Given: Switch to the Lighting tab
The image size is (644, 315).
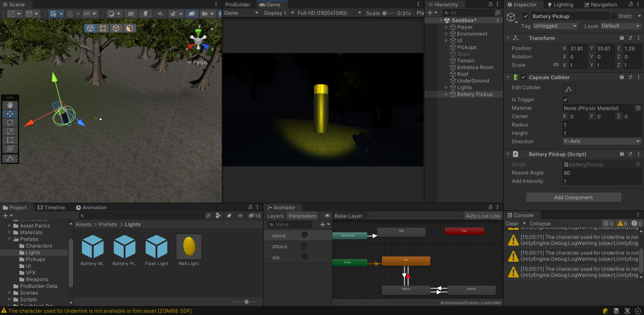Looking at the screenshot, I should point(560,5).
